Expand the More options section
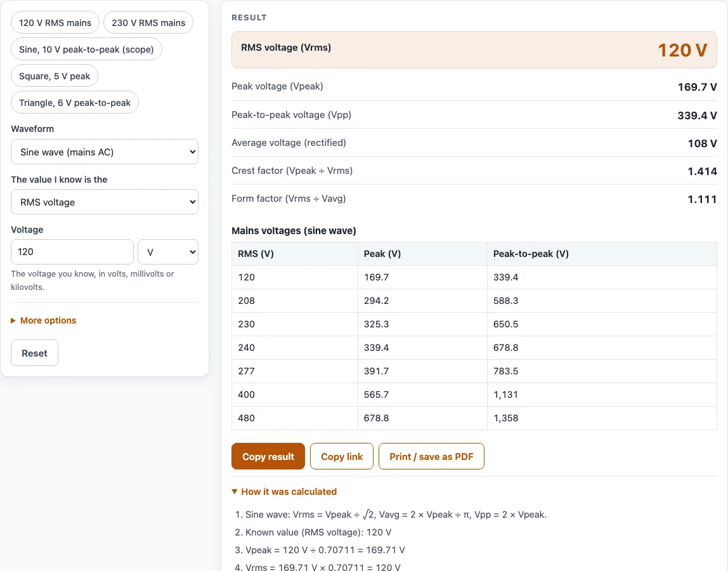728x571 pixels. click(x=44, y=320)
